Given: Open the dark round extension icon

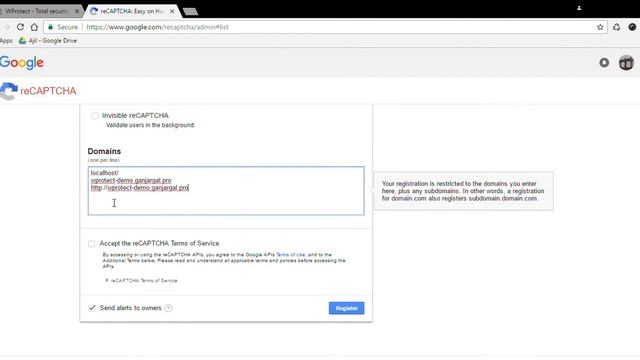Looking at the screenshot, I should pos(632,27).
